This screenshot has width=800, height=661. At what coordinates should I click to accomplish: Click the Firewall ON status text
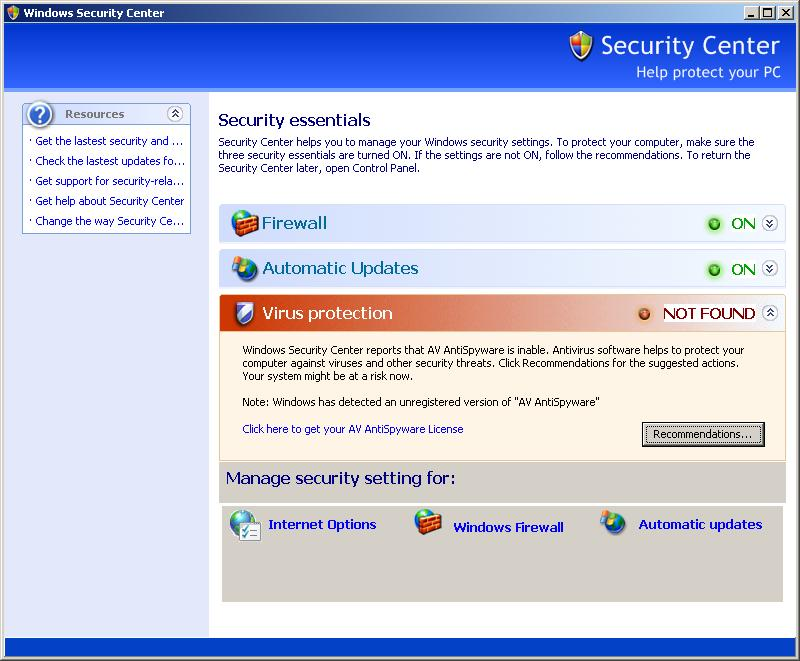click(x=743, y=223)
